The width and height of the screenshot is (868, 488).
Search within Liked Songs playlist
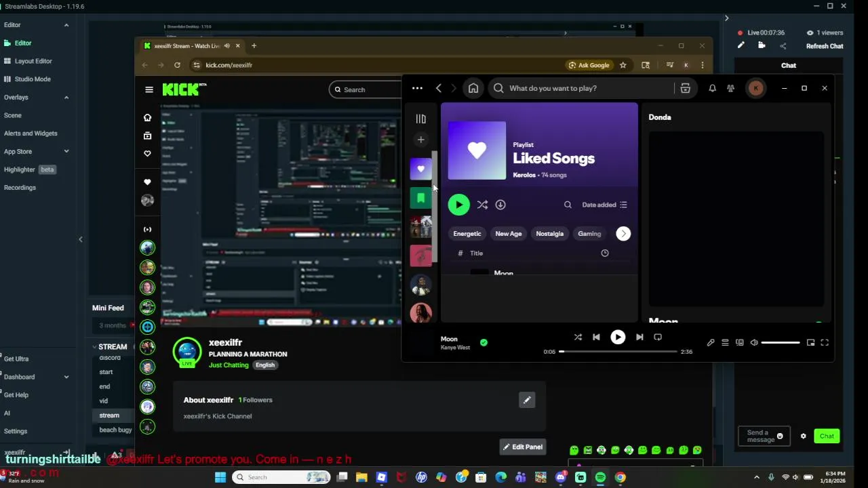[568, 205]
